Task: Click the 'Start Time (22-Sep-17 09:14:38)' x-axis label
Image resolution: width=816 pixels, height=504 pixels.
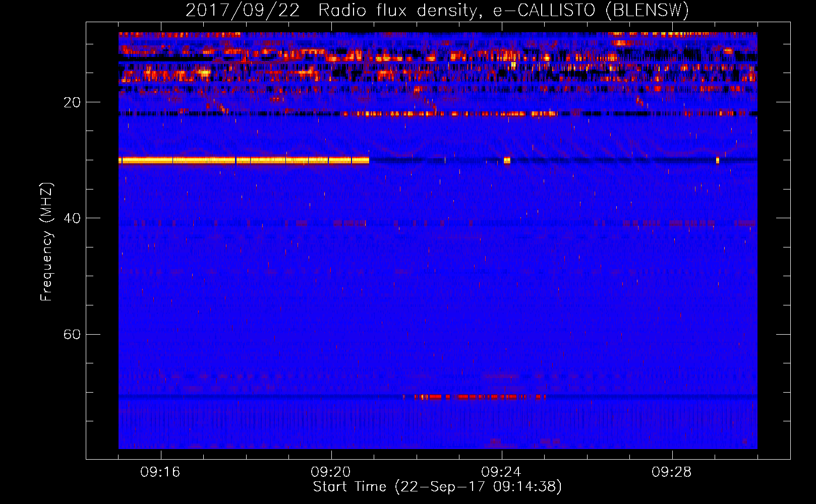Action: [x=437, y=487]
